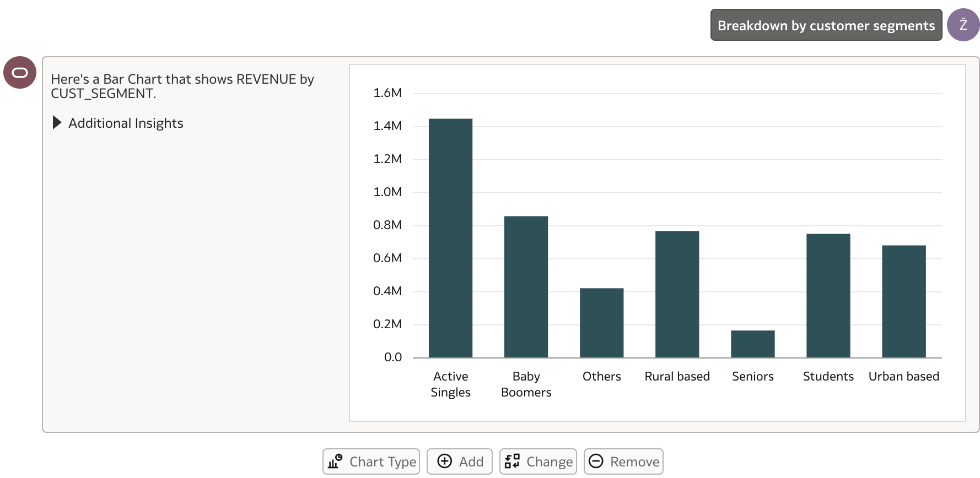Viewport: 980px width, 478px height.
Task: Click the plus circle icon on Add
Action: click(x=445, y=461)
